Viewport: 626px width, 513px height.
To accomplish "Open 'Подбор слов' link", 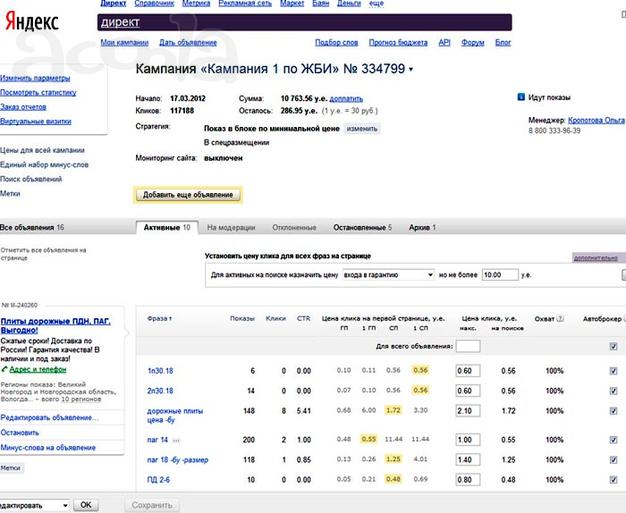I will 337,43.
